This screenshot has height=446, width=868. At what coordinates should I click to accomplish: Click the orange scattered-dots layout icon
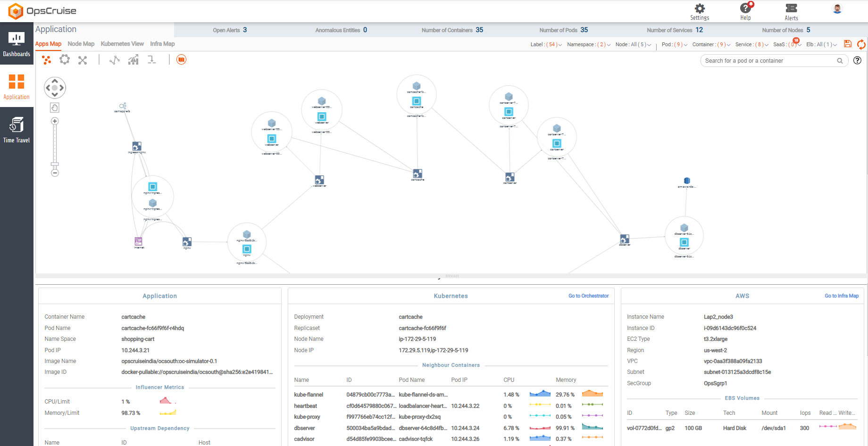[x=46, y=60]
